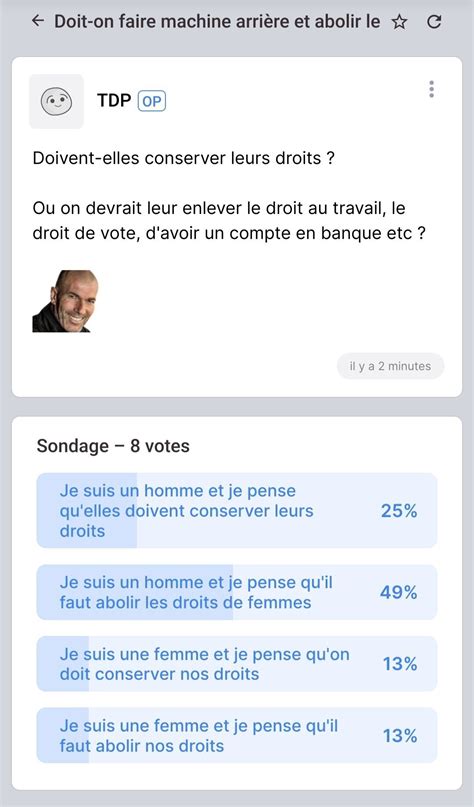Open the TDP username profile
The width and height of the screenshot is (474, 807).
114,100
